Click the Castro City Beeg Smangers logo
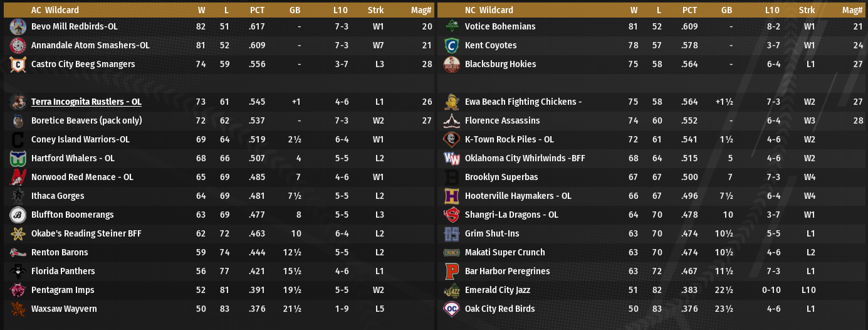Image resolution: width=868 pixels, height=330 pixels. coord(18,64)
